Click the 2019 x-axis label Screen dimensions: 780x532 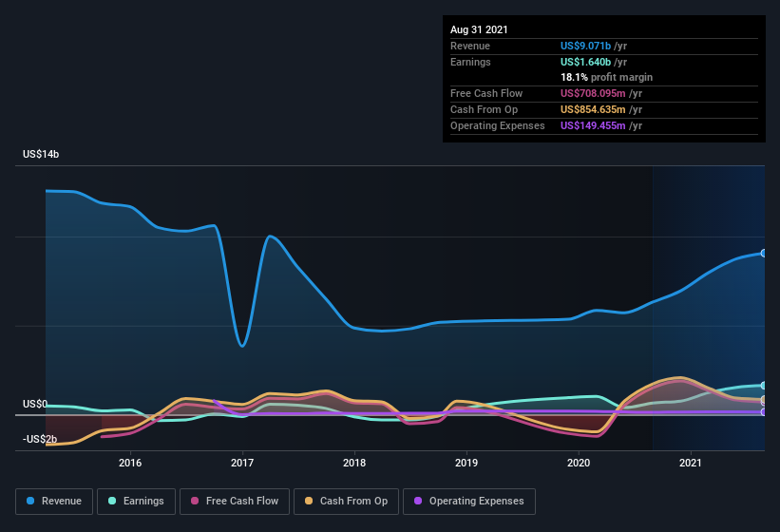pos(466,463)
